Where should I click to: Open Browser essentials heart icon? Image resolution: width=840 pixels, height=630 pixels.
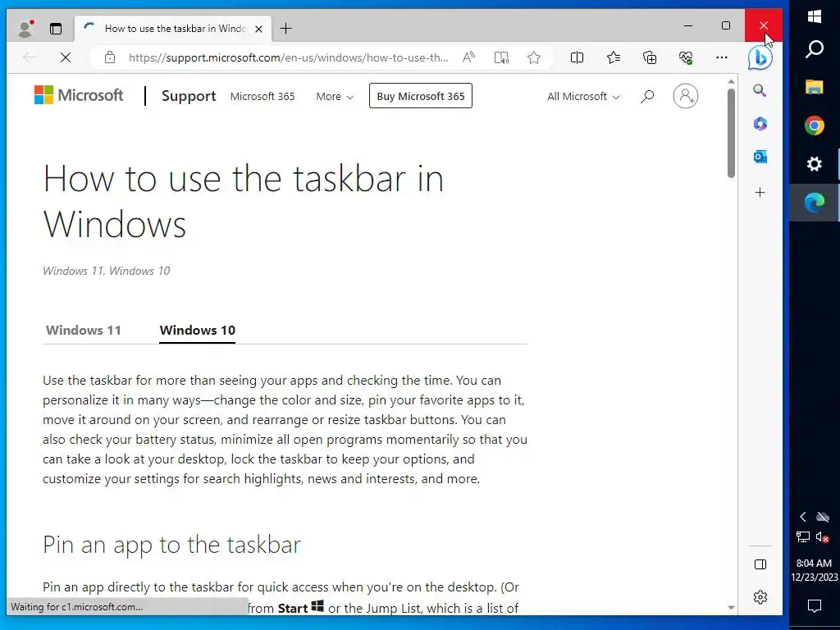[x=686, y=57]
